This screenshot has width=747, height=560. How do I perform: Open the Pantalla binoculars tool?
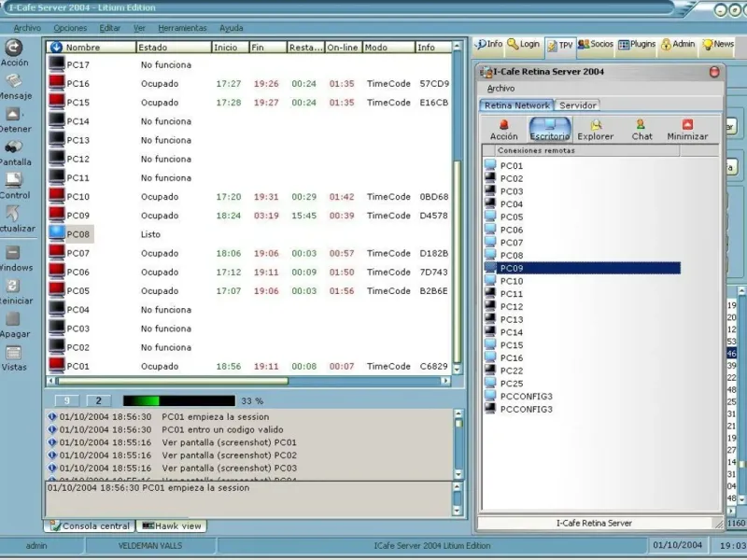coord(13,147)
